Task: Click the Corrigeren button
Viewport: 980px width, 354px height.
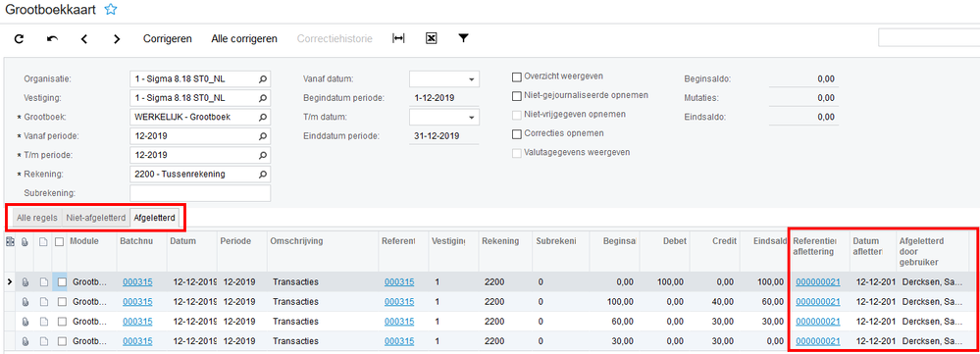Action: tap(168, 38)
